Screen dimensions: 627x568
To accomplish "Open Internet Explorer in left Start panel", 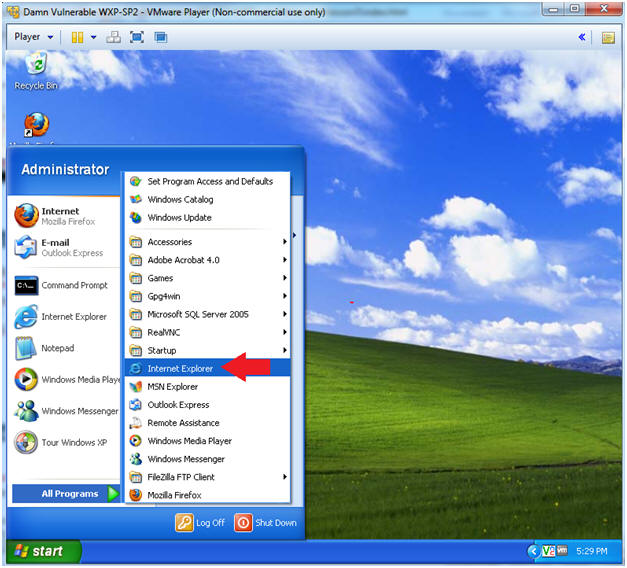I will point(64,317).
